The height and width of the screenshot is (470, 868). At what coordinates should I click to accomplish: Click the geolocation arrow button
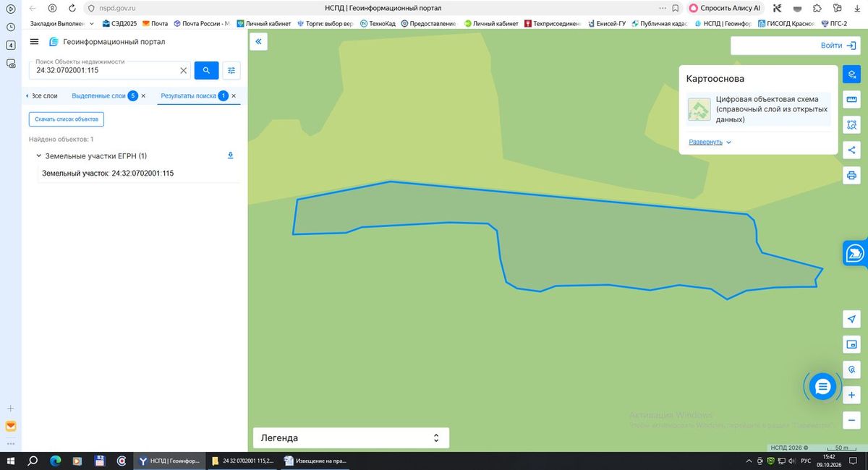(852, 319)
